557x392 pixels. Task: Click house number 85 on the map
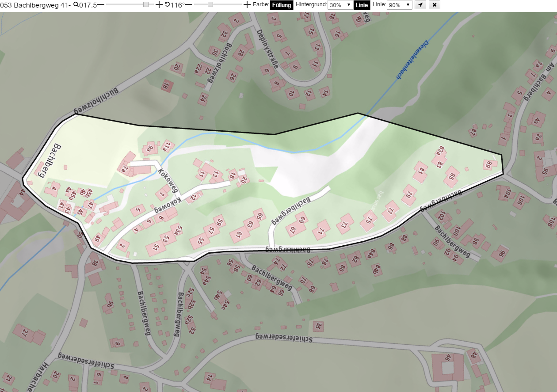(x=452, y=175)
